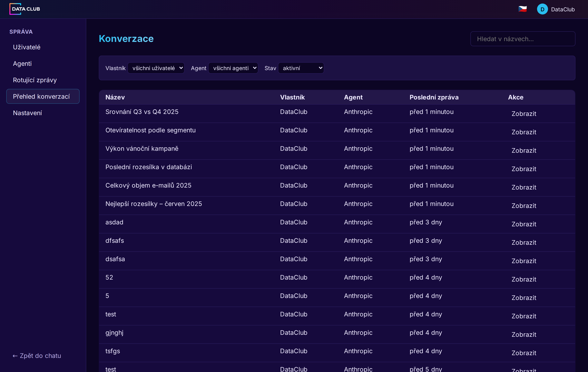Open the Uživatelé section
Screen dimensions: 588x372
(43, 47)
